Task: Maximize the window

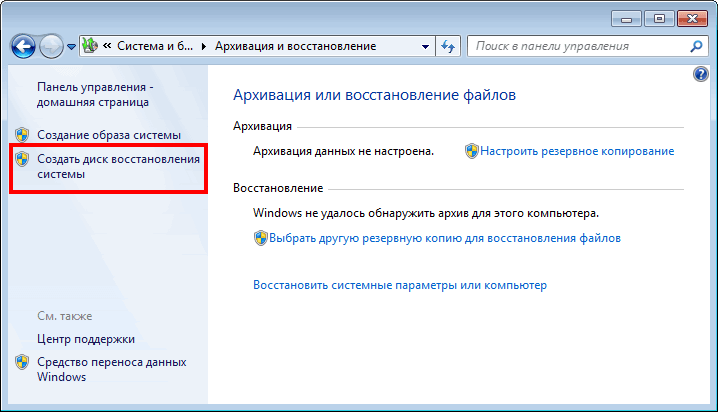Action: pyautogui.click(x=659, y=19)
